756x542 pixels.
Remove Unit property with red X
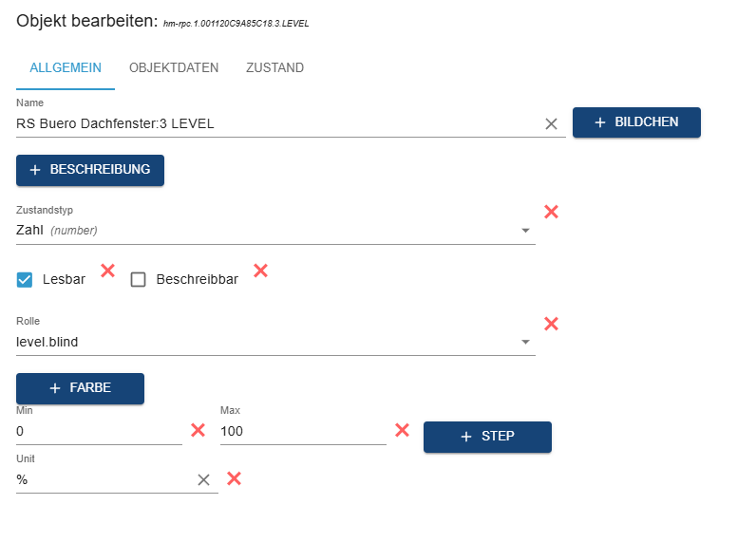coord(234,478)
